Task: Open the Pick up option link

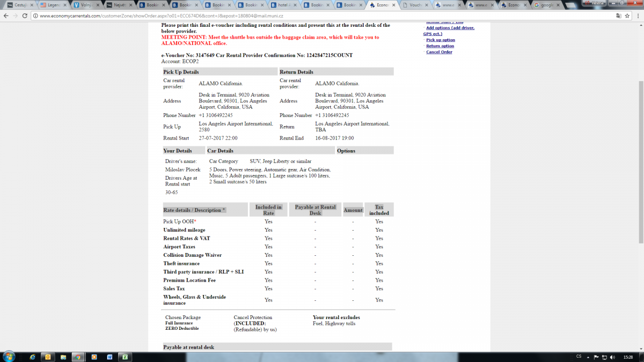Action: (x=440, y=40)
